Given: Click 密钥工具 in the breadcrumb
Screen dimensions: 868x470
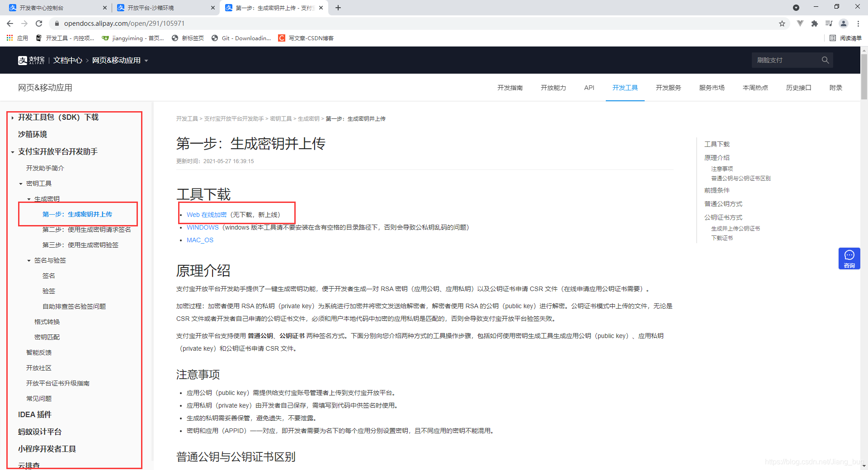Looking at the screenshot, I should coord(281,119).
